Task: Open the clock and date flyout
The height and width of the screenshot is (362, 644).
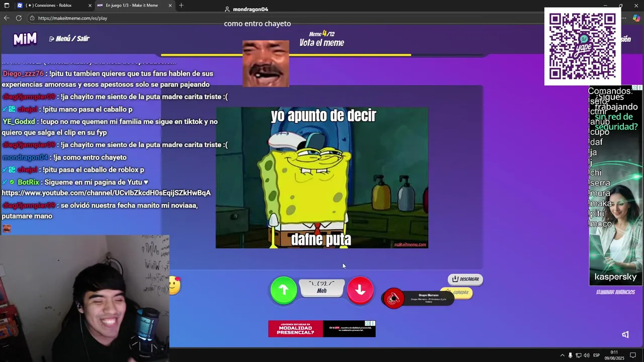Action: coord(614,355)
